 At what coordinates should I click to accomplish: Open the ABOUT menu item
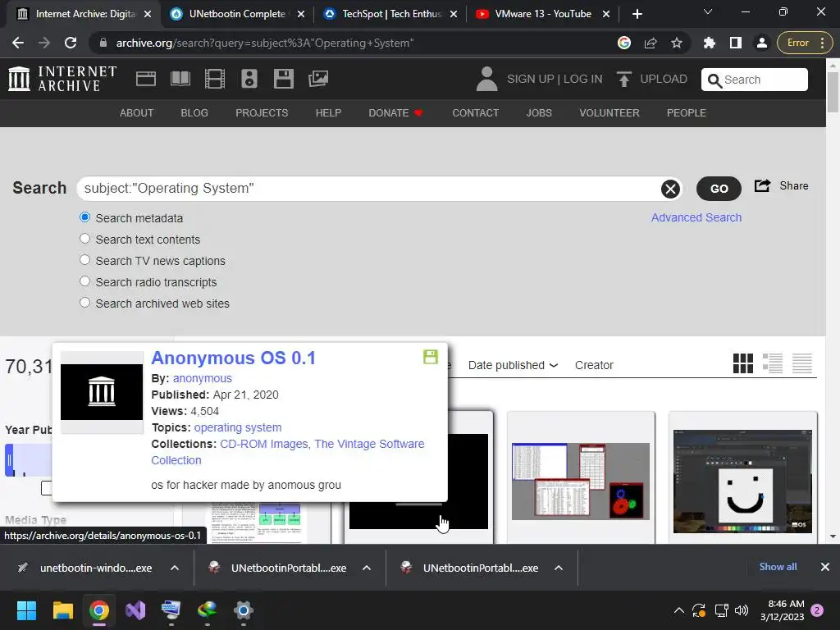point(137,113)
